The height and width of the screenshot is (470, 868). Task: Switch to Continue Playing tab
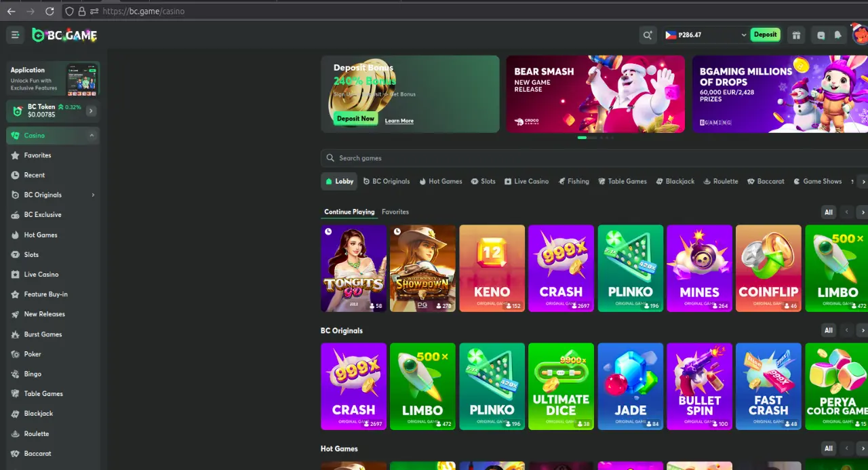pos(349,212)
